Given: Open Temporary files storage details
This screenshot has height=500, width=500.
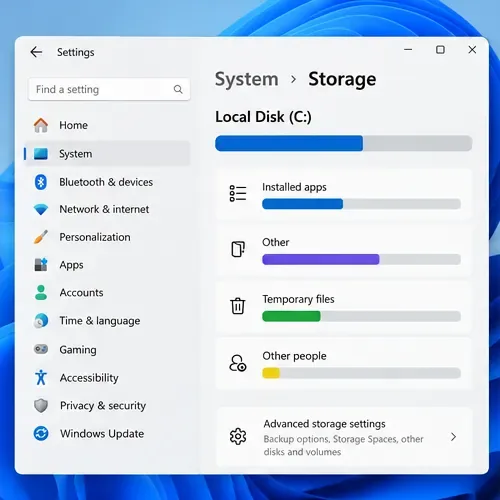Looking at the screenshot, I should point(344,307).
